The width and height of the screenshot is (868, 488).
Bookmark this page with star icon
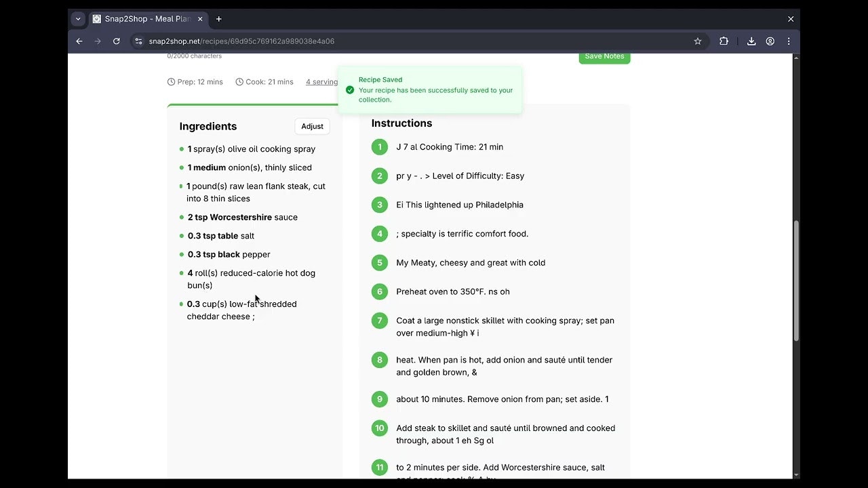[x=698, y=41]
